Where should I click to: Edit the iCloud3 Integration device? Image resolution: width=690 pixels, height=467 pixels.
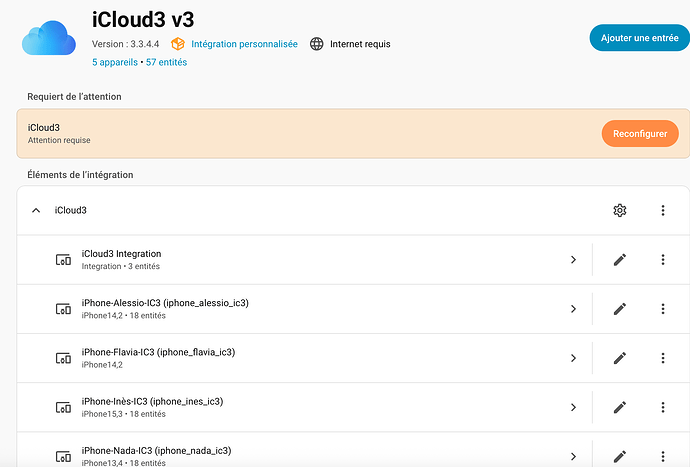coord(620,260)
